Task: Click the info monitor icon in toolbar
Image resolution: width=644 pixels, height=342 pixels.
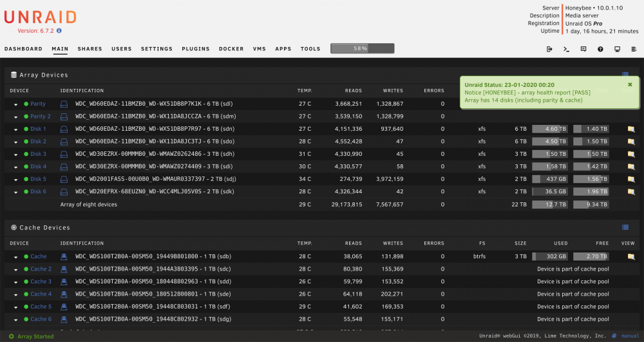Action: point(617,49)
